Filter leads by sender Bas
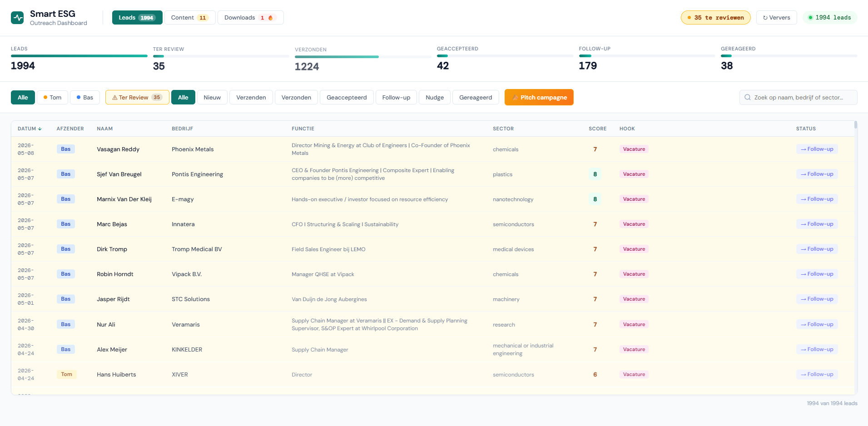The width and height of the screenshot is (868, 426). [x=85, y=97]
